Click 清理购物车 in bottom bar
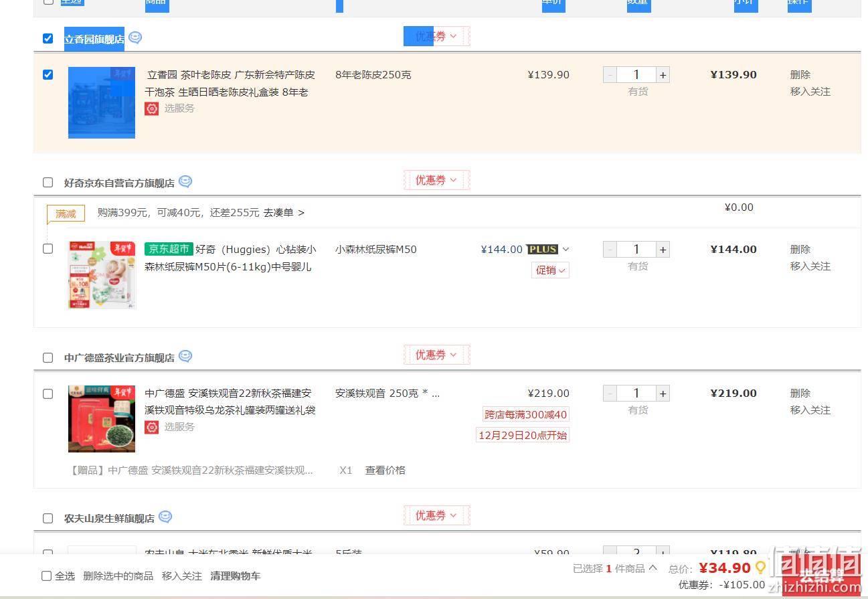 pos(235,576)
